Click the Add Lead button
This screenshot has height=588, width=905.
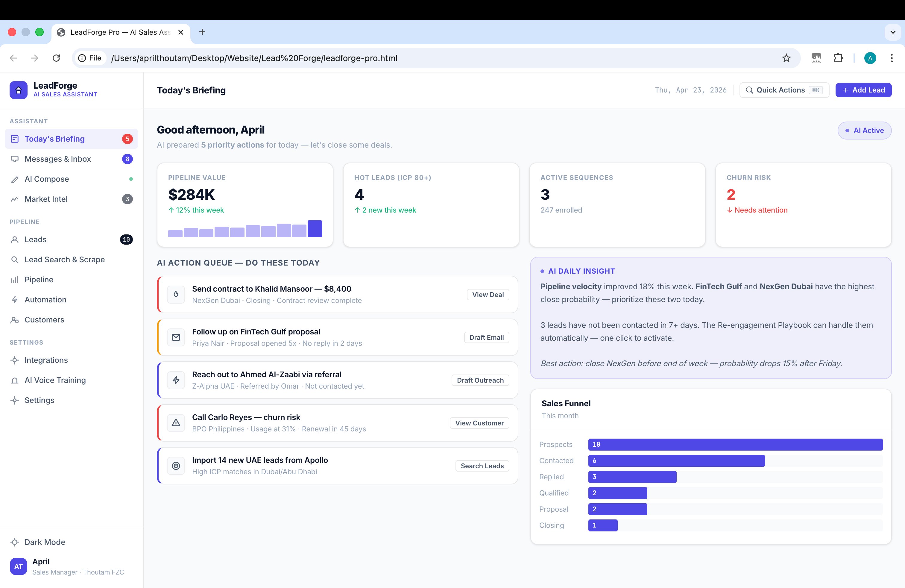864,90
